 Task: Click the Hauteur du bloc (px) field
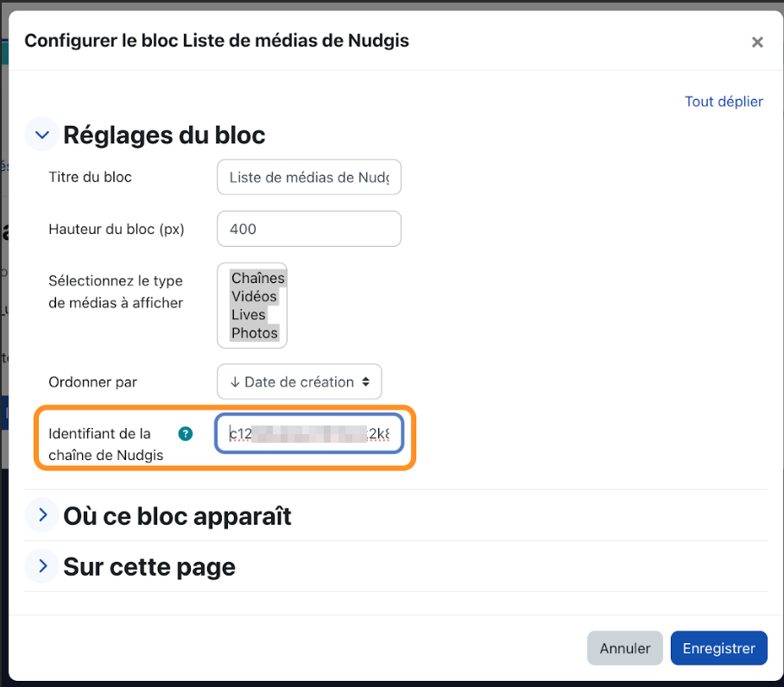click(x=309, y=229)
